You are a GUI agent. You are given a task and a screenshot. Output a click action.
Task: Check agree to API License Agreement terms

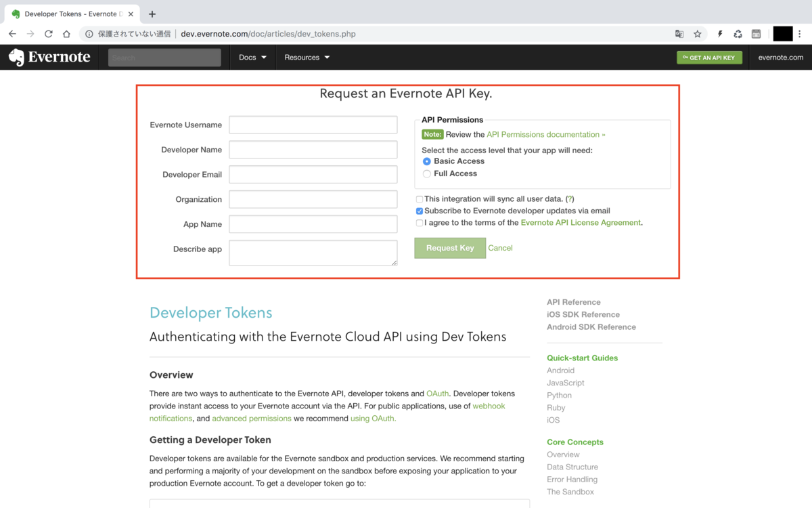pyautogui.click(x=420, y=223)
